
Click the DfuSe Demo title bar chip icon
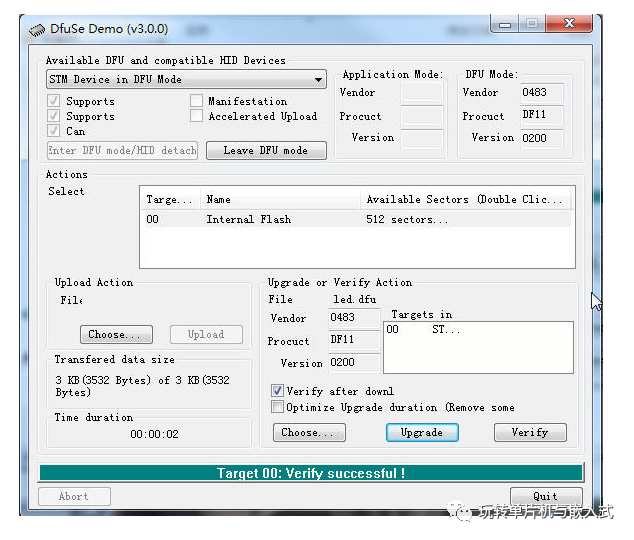coord(37,31)
